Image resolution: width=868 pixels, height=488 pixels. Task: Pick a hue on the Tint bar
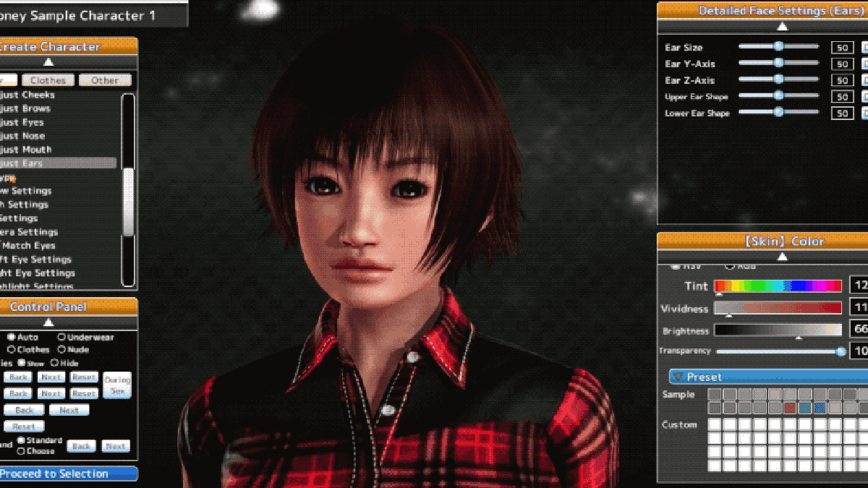778,286
